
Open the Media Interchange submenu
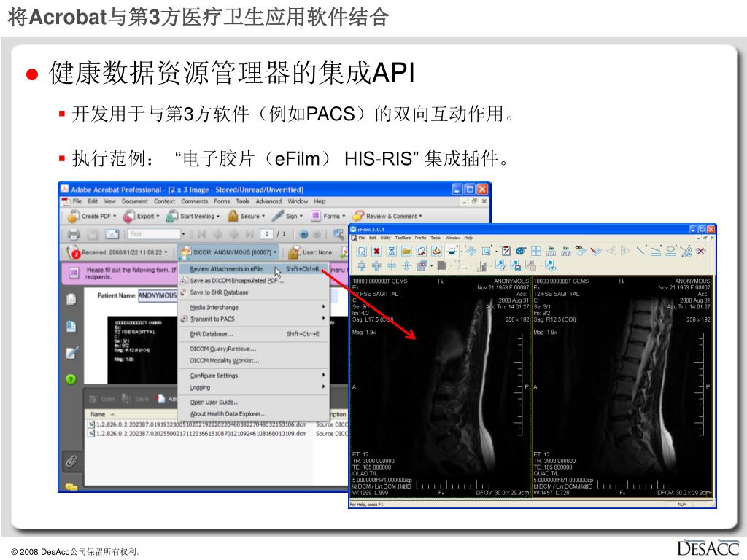click(254, 308)
